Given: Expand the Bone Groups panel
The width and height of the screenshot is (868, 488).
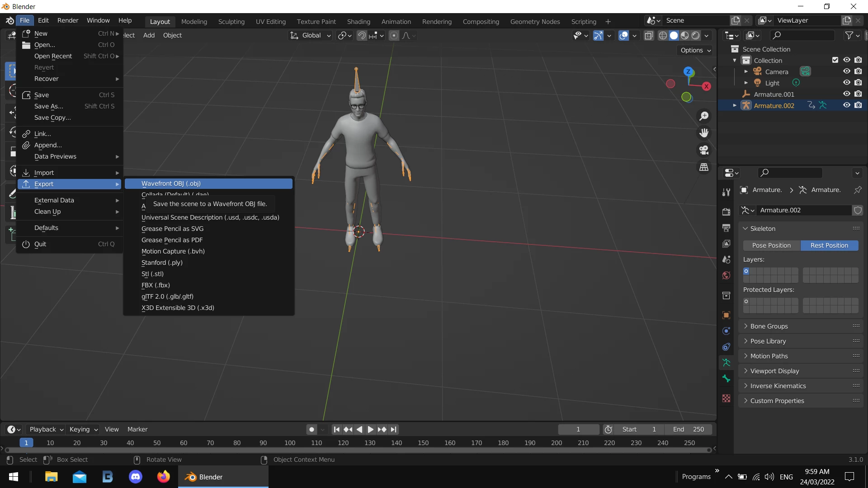Looking at the screenshot, I should (769, 326).
